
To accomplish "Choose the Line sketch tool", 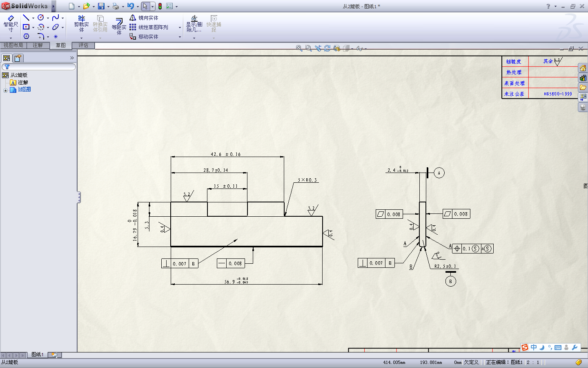I will [26, 18].
